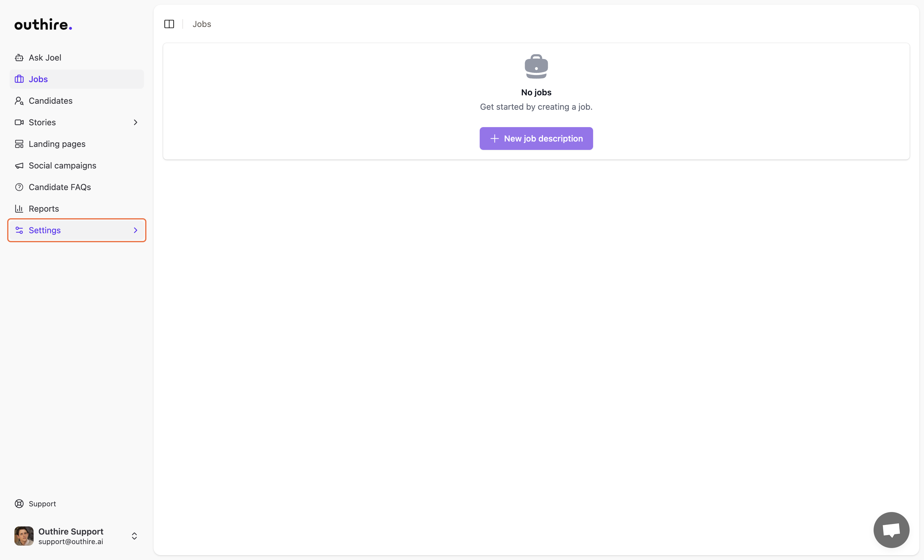Click the Outhire Support profile avatar

[23, 536]
